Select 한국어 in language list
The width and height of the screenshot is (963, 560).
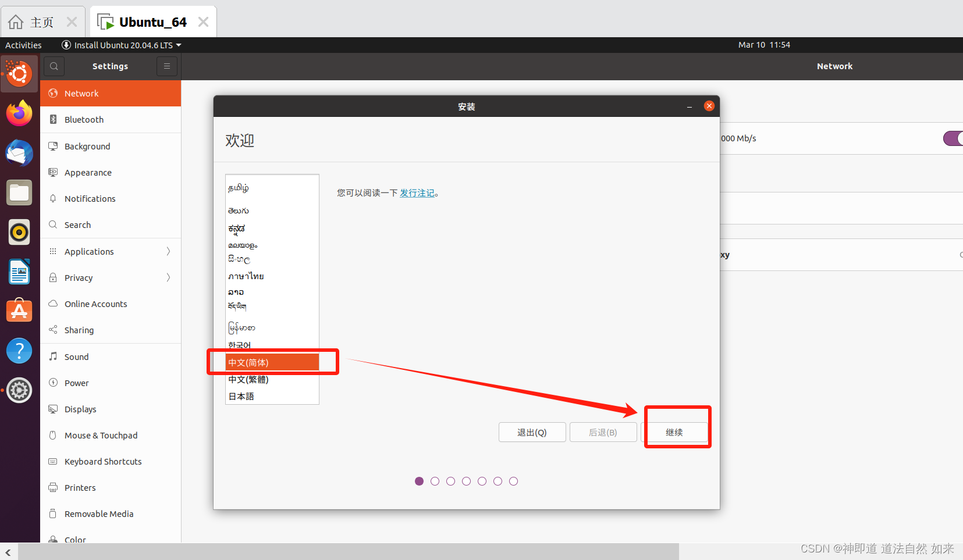272,345
